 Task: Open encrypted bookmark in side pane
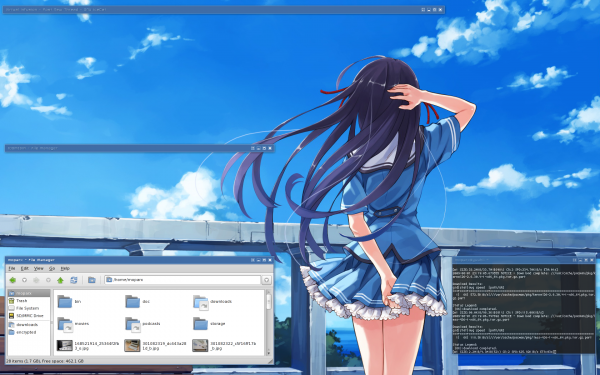[29, 333]
